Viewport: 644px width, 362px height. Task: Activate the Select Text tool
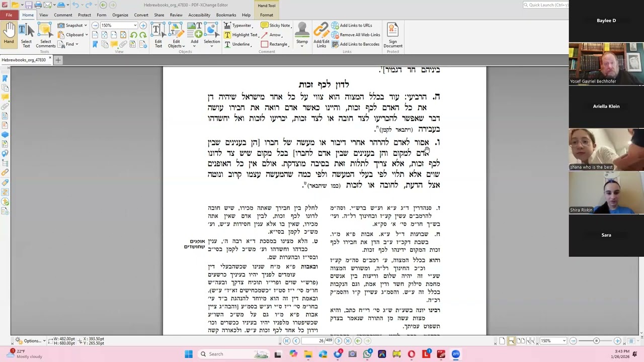(26, 35)
